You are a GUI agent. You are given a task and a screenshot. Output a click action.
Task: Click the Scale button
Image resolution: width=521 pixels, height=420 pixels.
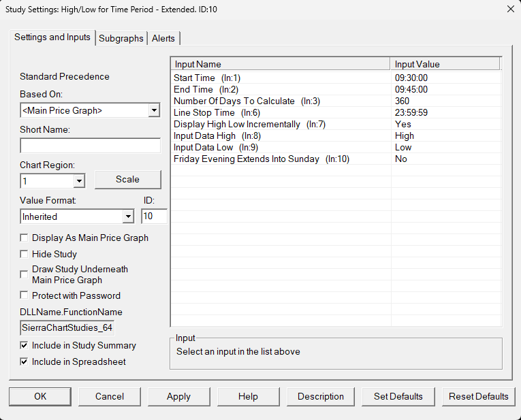coord(127,179)
